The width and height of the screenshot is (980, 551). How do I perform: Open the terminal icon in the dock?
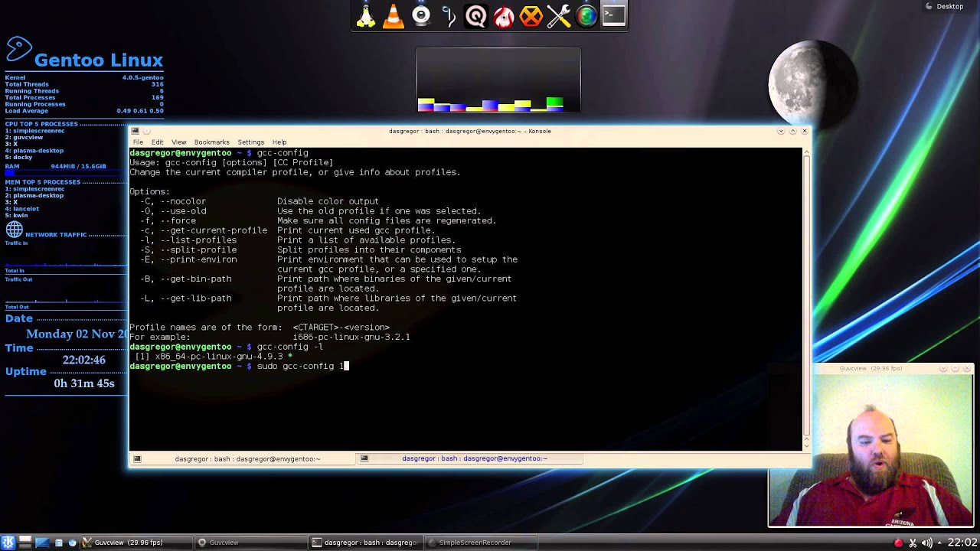pos(614,15)
